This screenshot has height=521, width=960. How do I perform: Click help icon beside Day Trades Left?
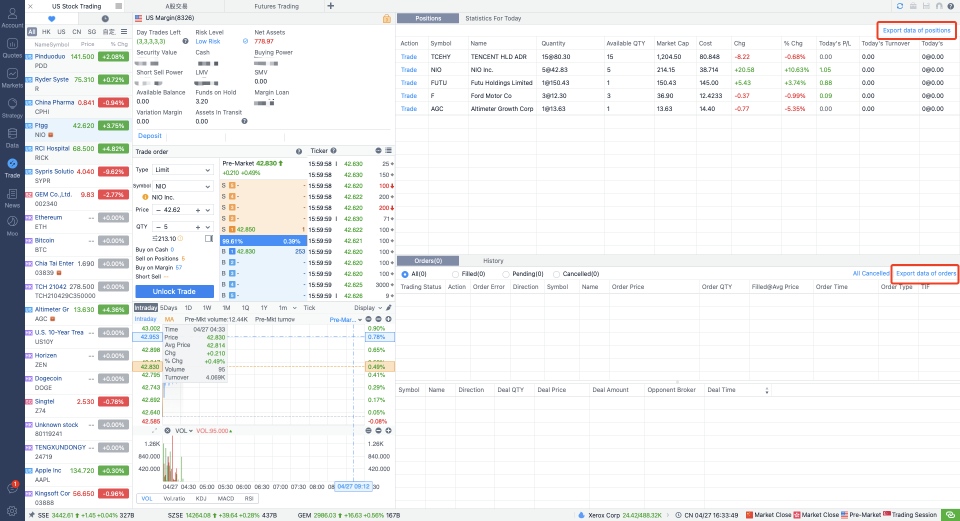(186, 42)
